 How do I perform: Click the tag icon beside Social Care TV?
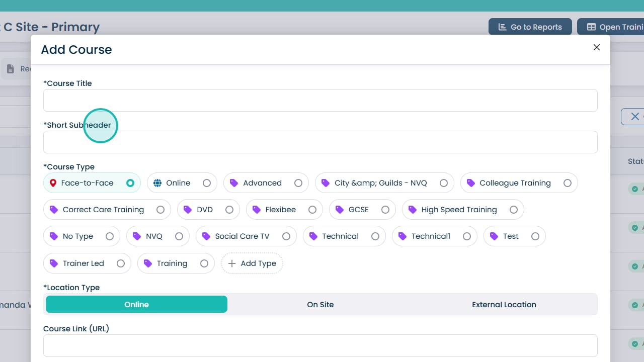[x=206, y=236]
